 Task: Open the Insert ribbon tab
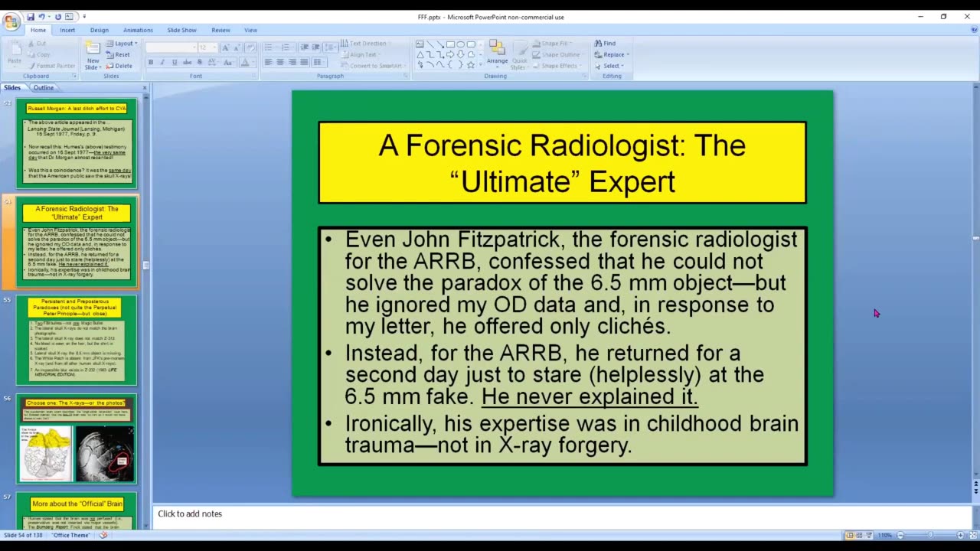click(x=67, y=30)
